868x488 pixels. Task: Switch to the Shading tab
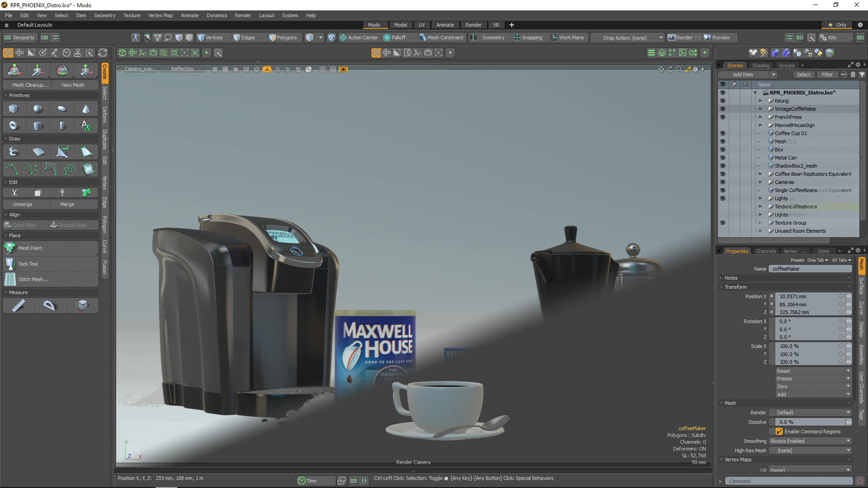pos(761,65)
